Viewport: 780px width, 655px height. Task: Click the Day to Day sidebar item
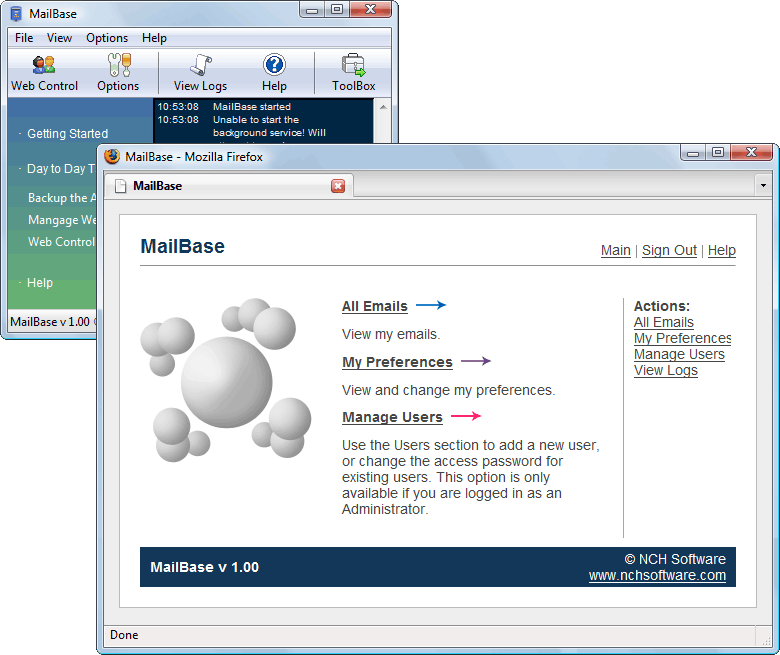pos(61,169)
